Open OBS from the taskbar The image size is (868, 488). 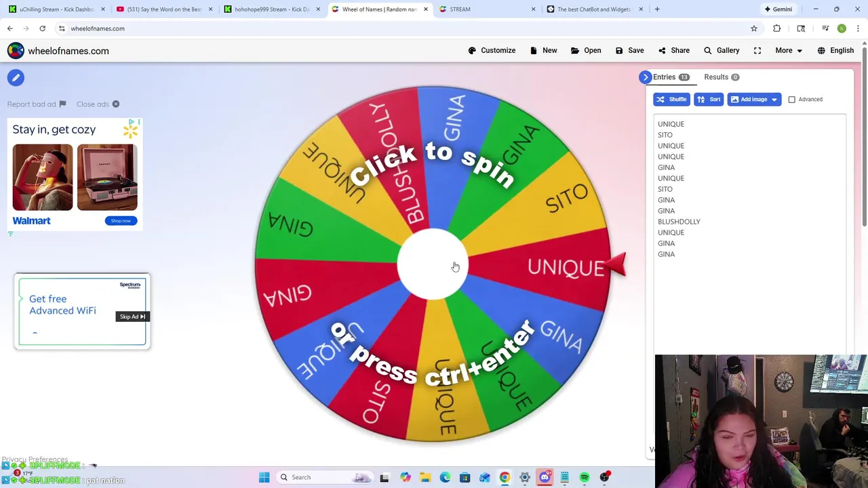point(604,477)
